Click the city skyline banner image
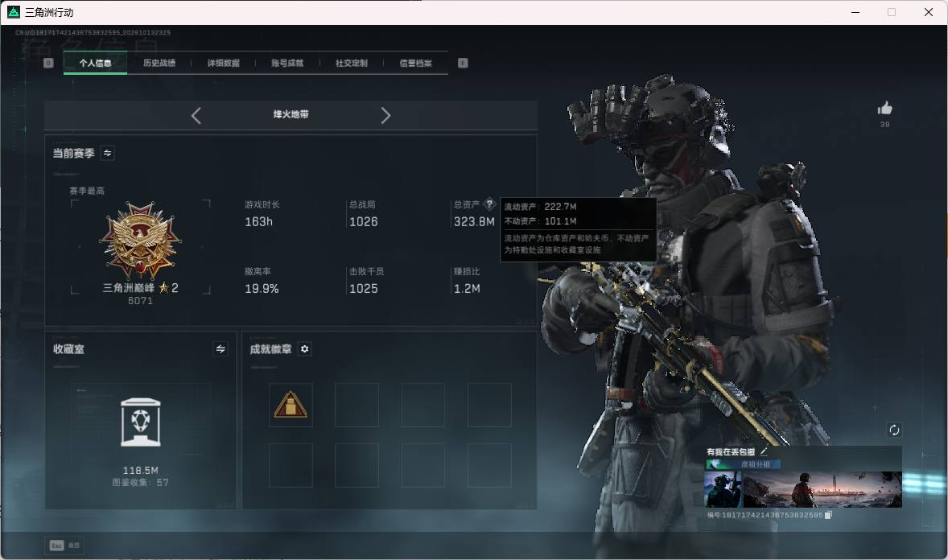This screenshot has width=948, height=560. pos(822,489)
